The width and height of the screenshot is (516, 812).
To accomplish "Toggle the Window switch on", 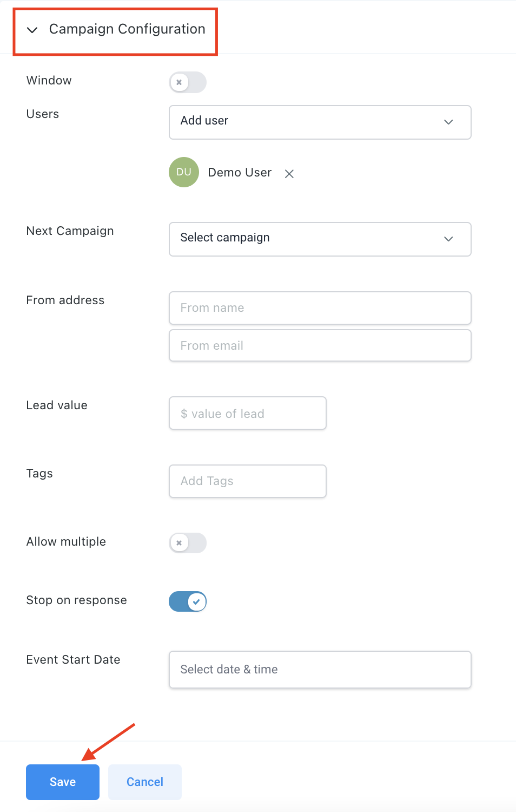I will click(188, 82).
